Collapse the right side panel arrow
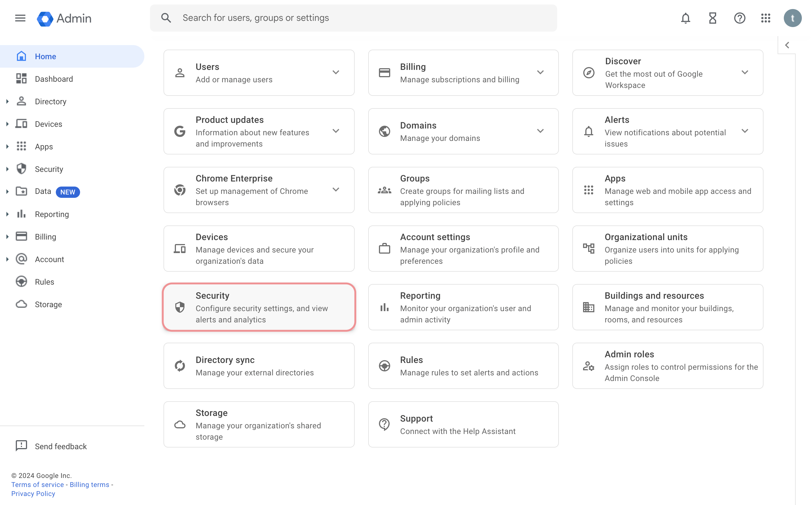812x505 pixels. point(787,45)
